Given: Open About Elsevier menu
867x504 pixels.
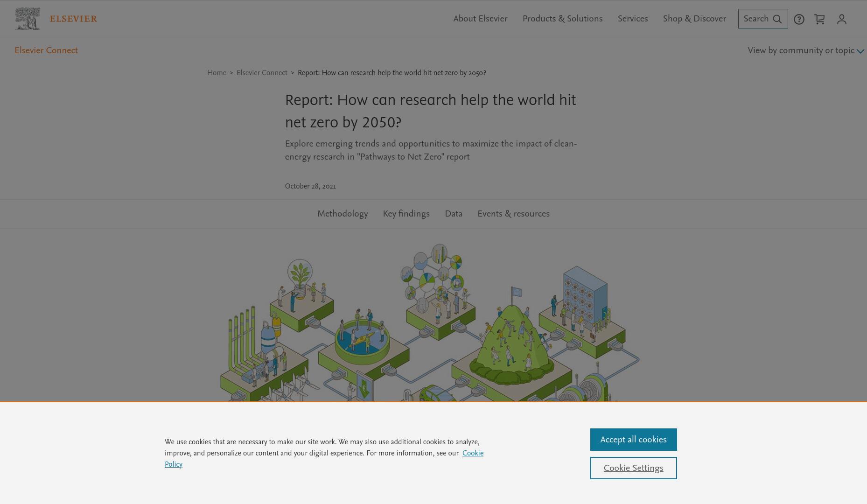Looking at the screenshot, I should pos(480,19).
